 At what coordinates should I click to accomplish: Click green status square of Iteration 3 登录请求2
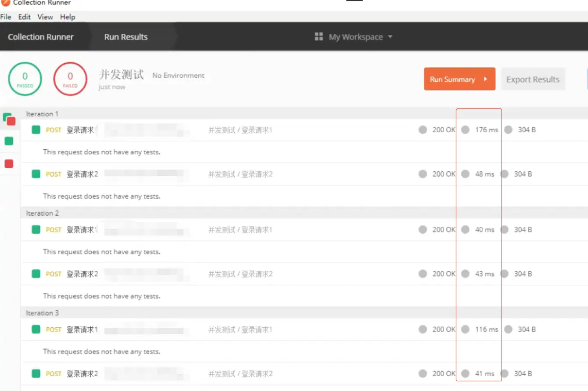(36, 373)
